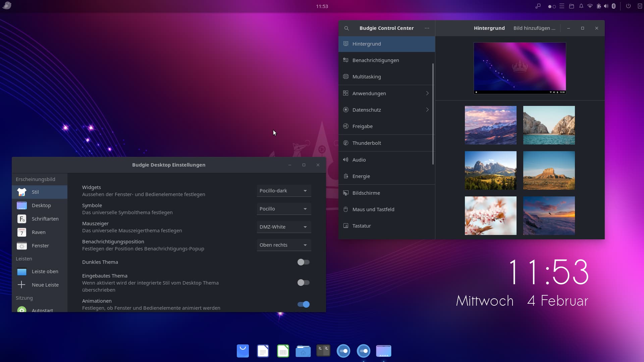Open the notification bell in top panel
The image size is (644, 362).
[581, 6]
